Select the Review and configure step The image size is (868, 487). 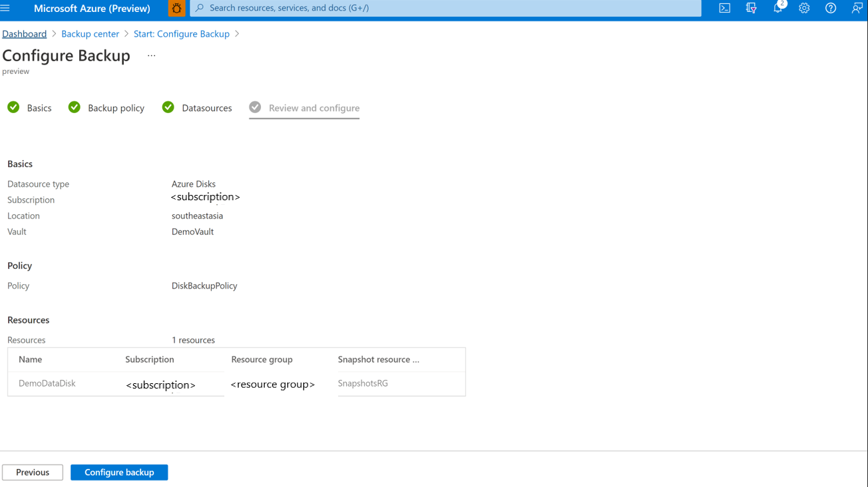(x=304, y=108)
